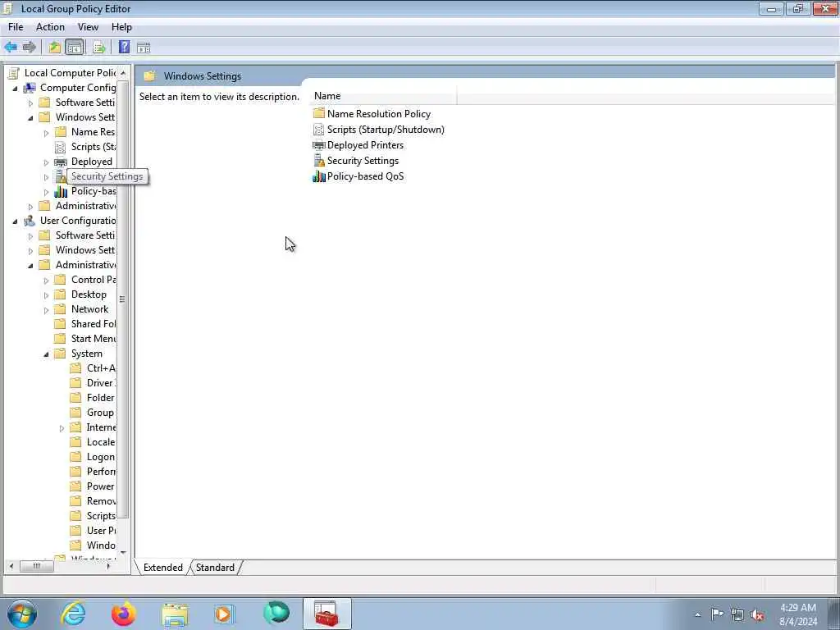This screenshot has height=630, width=840.
Task: Click tree scroll down arrow
Action: tap(123, 552)
